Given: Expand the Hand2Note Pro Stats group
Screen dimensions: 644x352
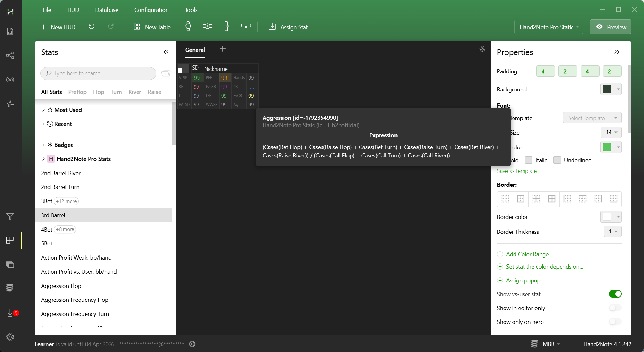Looking at the screenshot, I should (x=43, y=159).
